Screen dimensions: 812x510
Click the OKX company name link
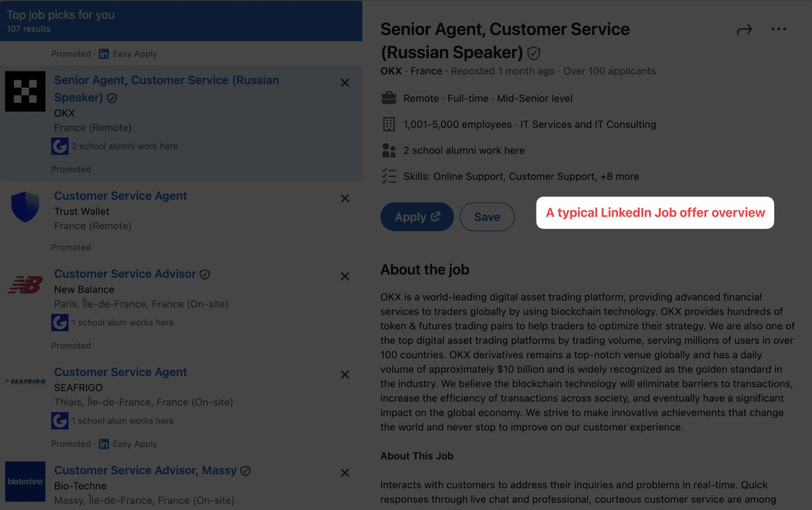click(x=391, y=71)
